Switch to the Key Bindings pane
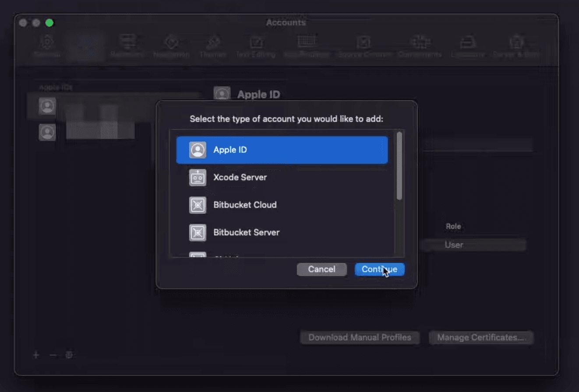 306,46
